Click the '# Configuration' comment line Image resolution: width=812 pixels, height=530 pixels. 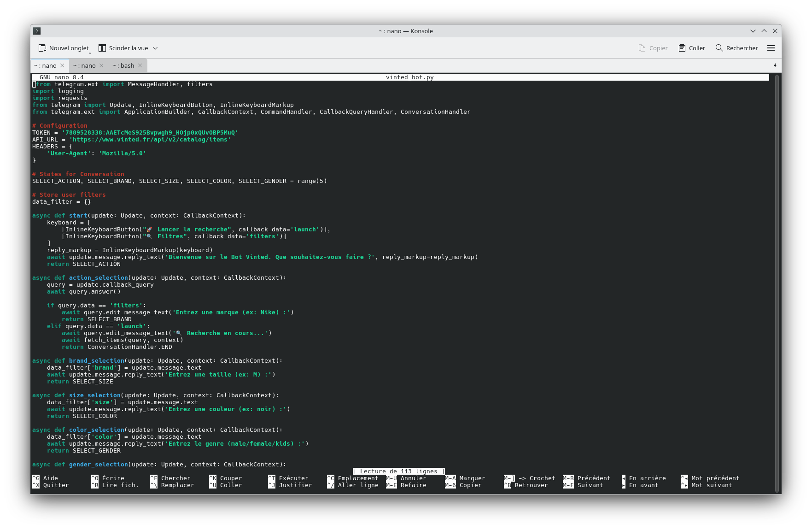pos(60,126)
